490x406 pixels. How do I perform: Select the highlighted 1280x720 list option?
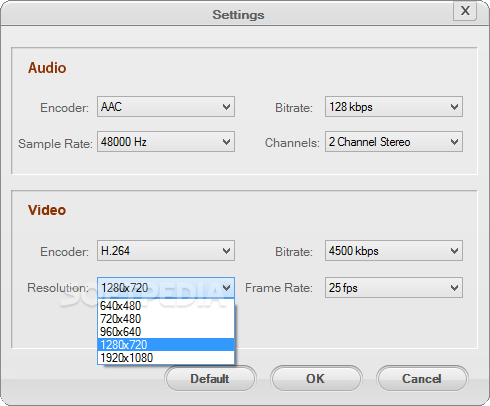pyautogui.click(x=166, y=345)
